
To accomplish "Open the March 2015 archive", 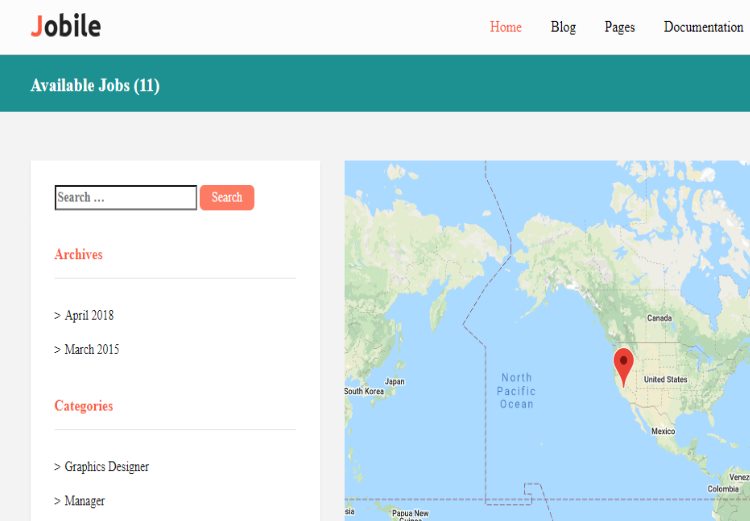I will point(91,350).
